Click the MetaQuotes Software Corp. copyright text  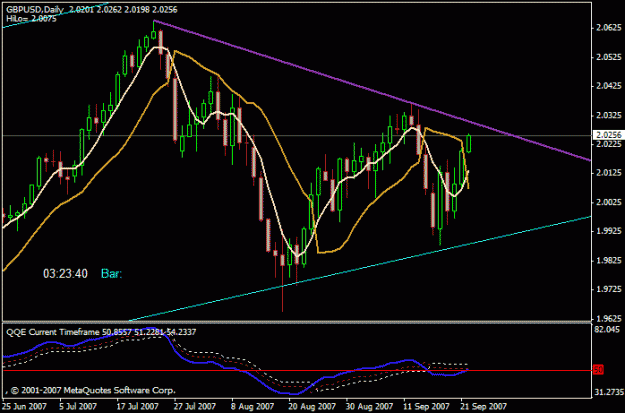tap(92, 390)
